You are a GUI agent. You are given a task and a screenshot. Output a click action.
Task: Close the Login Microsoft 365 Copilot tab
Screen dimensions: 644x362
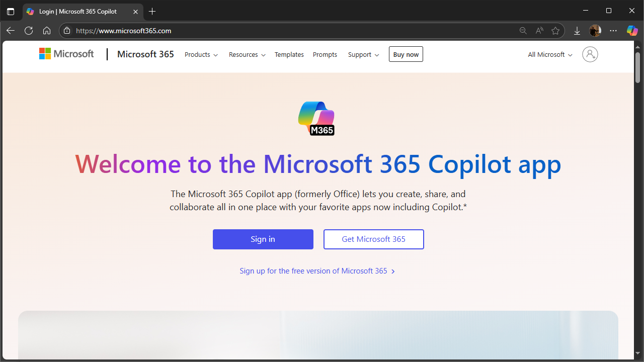(x=135, y=11)
